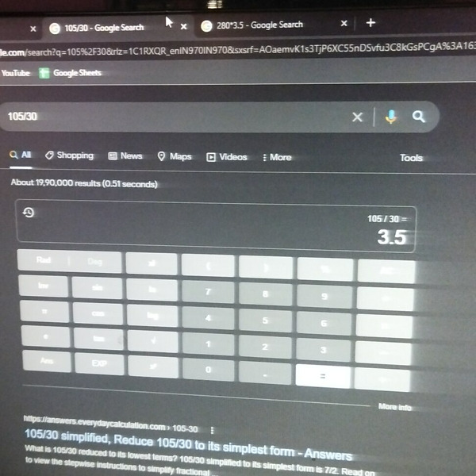Image resolution: width=476 pixels, height=476 pixels.
Task: Tap the tan function key
Action: tap(98, 338)
